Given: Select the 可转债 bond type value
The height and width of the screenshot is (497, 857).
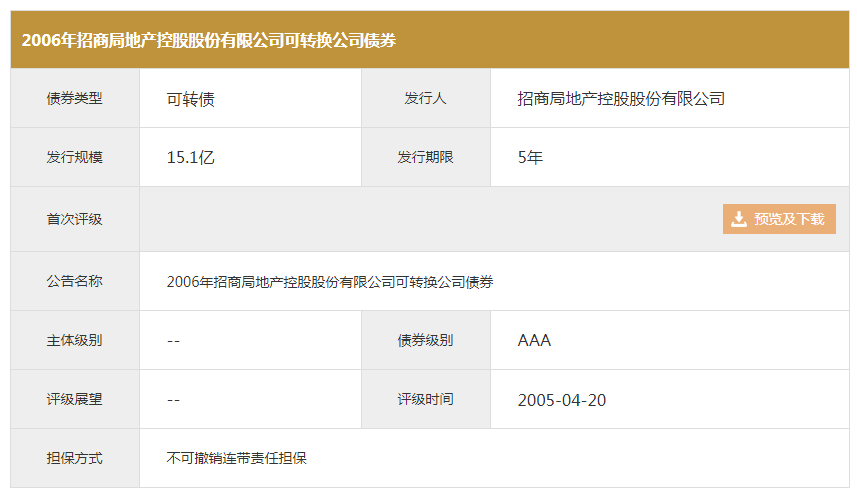Looking at the screenshot, I should point(190,99).
